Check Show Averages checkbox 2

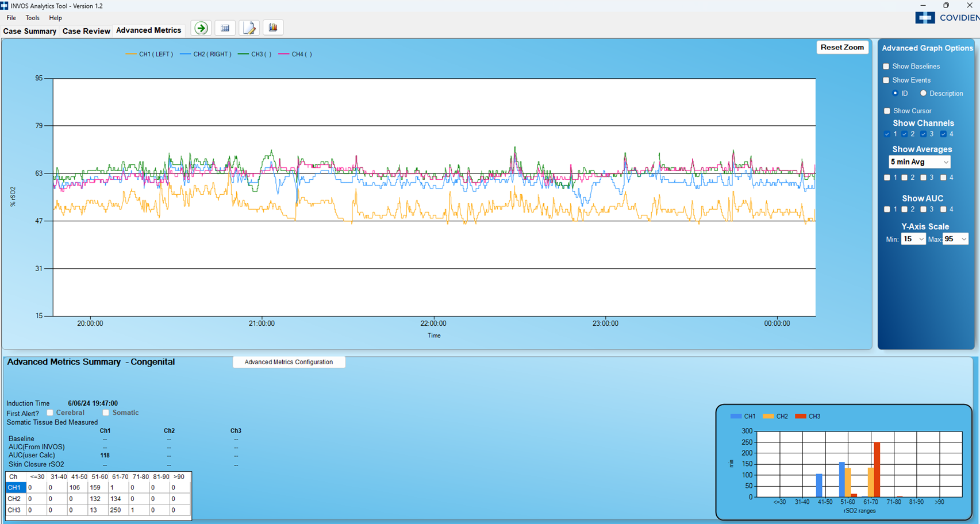905,178
